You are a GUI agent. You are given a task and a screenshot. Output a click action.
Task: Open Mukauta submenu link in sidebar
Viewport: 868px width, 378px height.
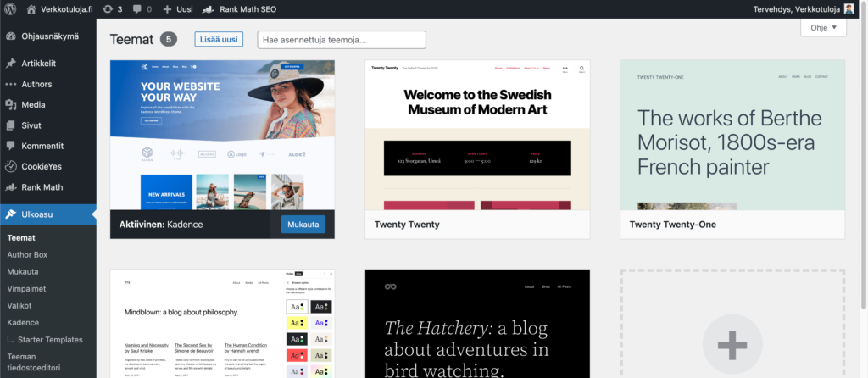click(23, 272)
